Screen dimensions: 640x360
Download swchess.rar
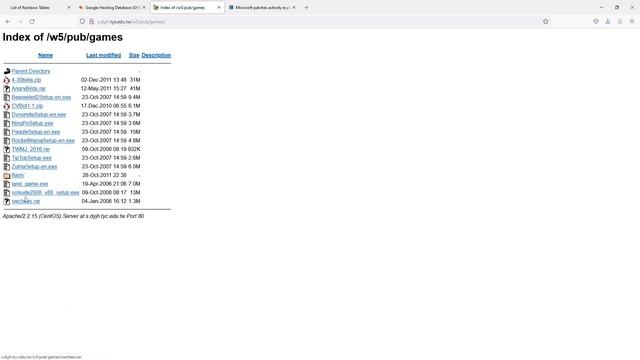point(26,201)
